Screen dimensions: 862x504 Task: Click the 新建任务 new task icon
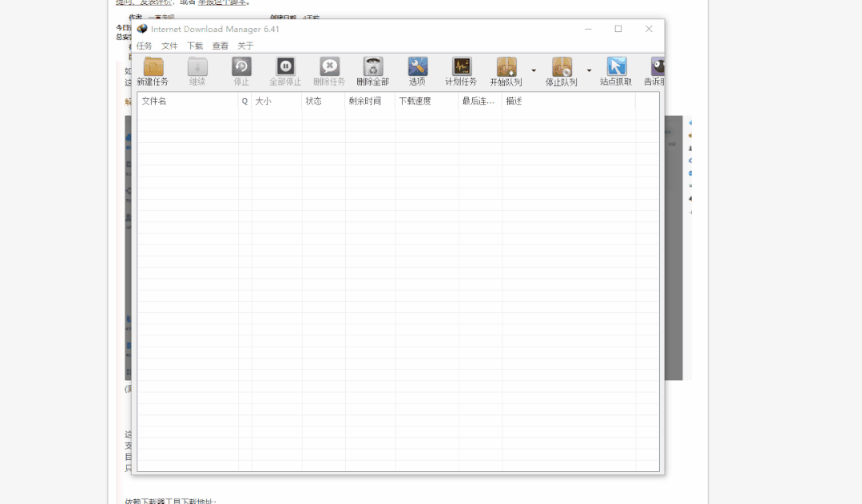(153, 66)
